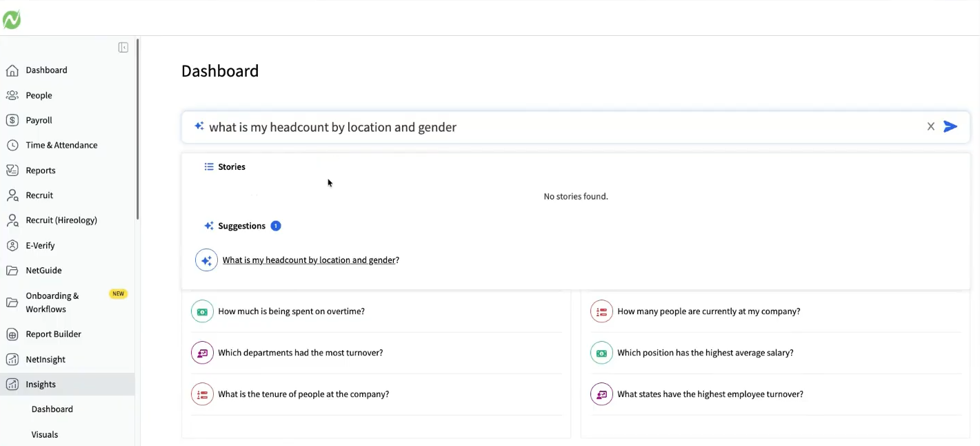Click the NEW badge next to Onboarding

pyautogui.click(x=119, y=294)
